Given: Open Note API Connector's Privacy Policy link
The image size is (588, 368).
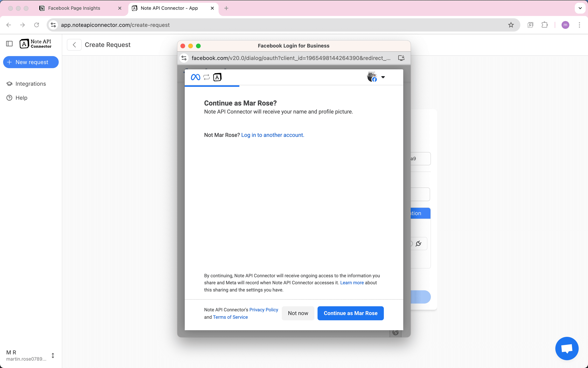Looking at the screenshot, I should point(264,310).
